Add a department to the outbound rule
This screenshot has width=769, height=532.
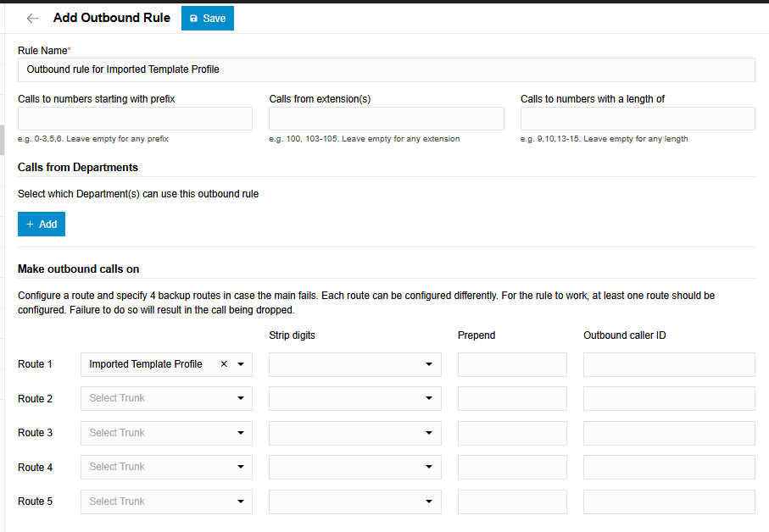pyautogui.click(x=41, y=224)
